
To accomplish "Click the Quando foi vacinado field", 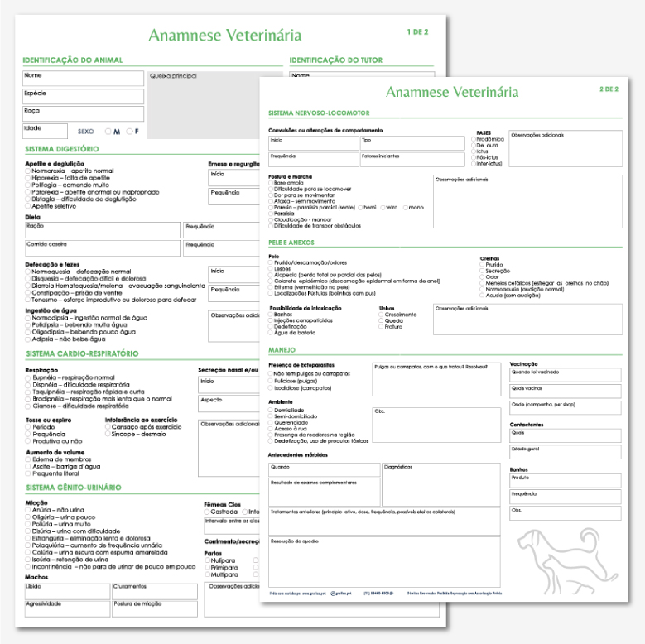I will [x=566, y=375].
